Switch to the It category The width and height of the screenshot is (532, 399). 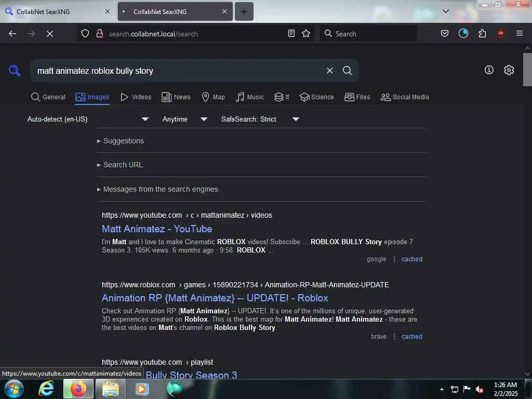click(282, 97)
